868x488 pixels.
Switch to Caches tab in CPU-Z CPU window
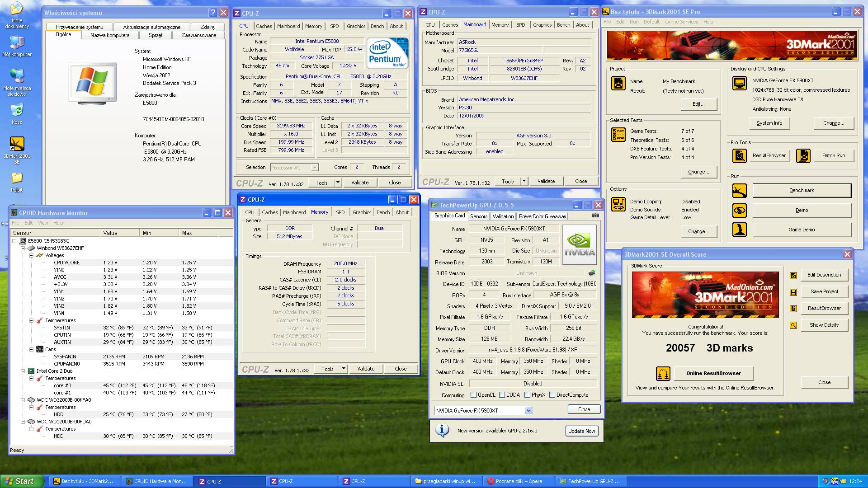[264, 26]
